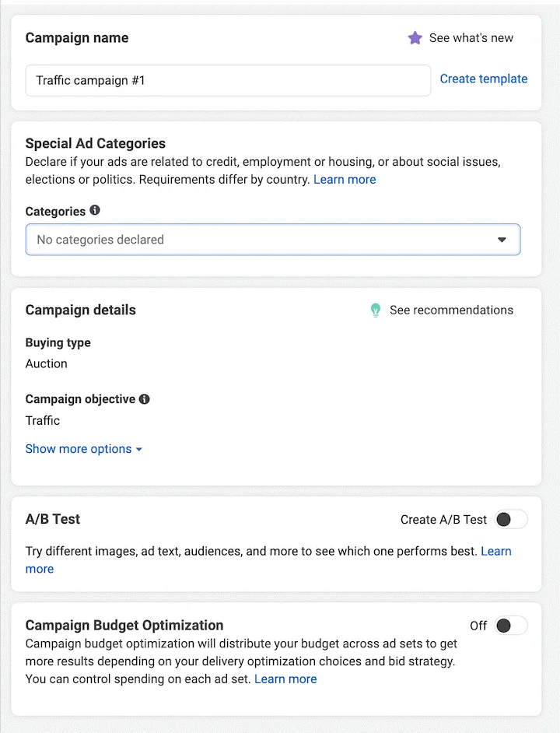The image size is (560, 733).
Task: Click the Traffic campaign objective value
Action: (43, 421)
